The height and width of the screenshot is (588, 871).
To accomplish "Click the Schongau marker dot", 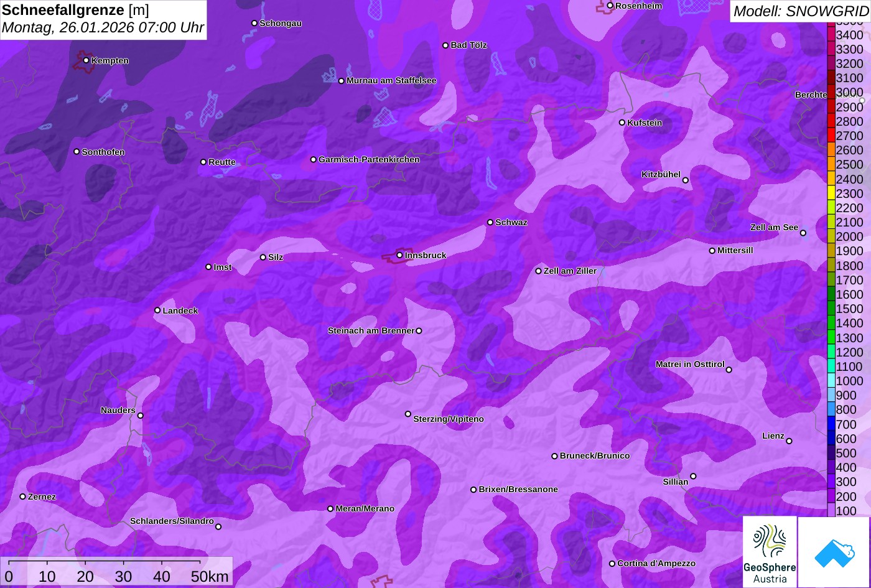I will (x=254, y=23).
